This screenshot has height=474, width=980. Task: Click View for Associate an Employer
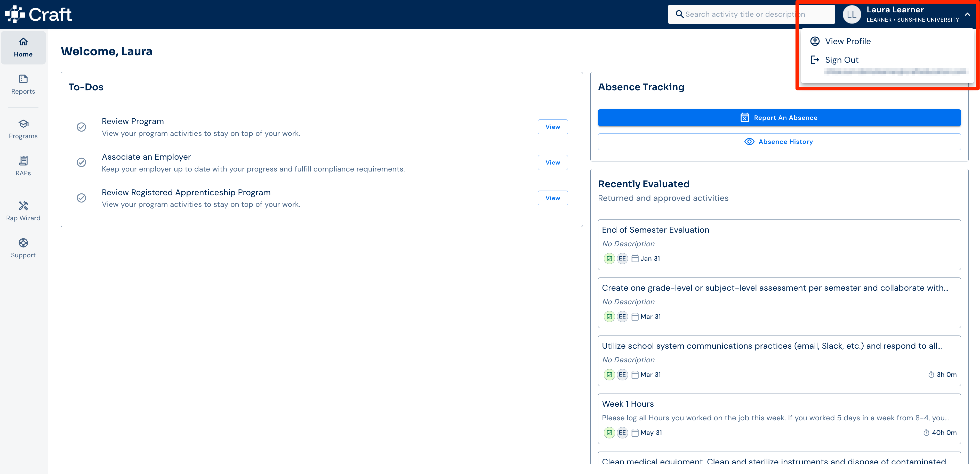point(552,163)
